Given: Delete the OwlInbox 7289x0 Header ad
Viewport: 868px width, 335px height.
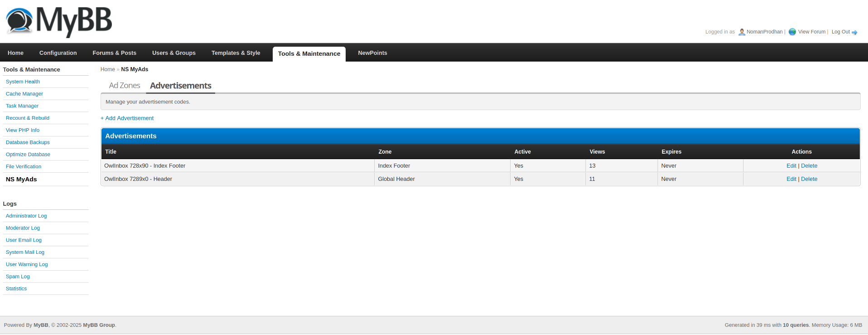Looking at the screenshot, I should pyautogui.click(x=809, y=179).
